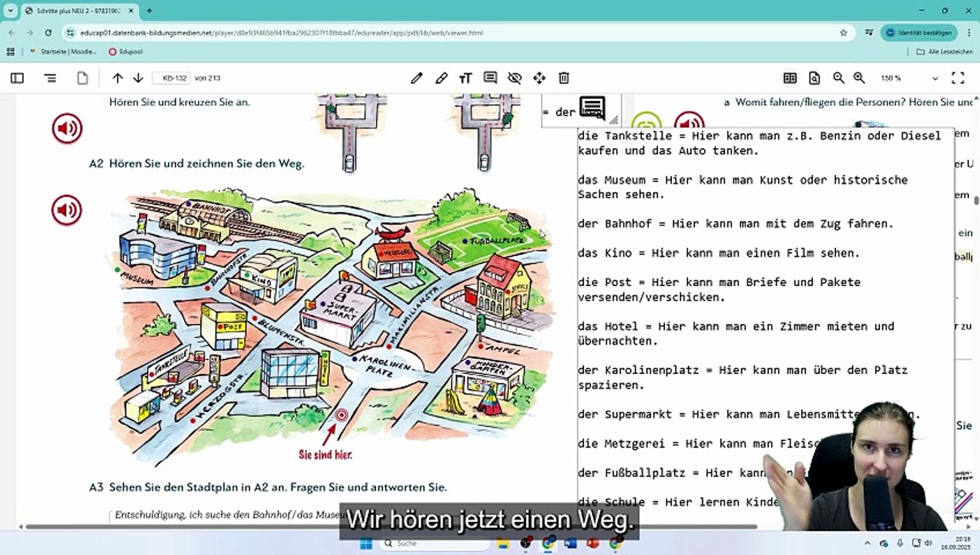Open the comment note icon beside 'der'
Screen dimensions: 980x555
(592, 109)
